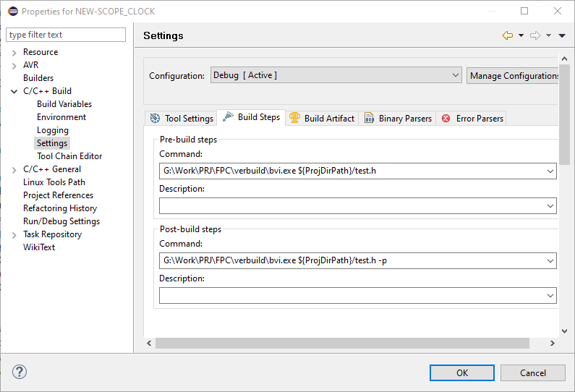The width and height of the screenshot is (575, 392).
Task: Click the forward navigation arrow icon
Action: click(535, 35)
